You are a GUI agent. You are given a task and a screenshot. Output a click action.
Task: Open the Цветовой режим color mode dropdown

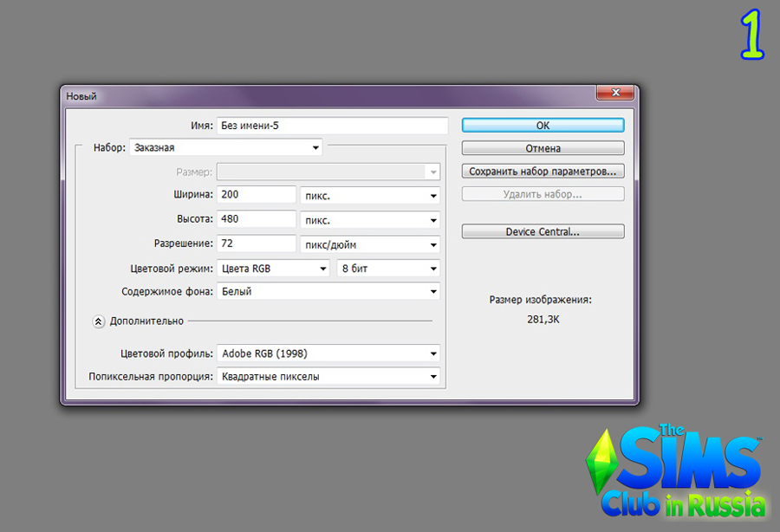click(272, 269)
